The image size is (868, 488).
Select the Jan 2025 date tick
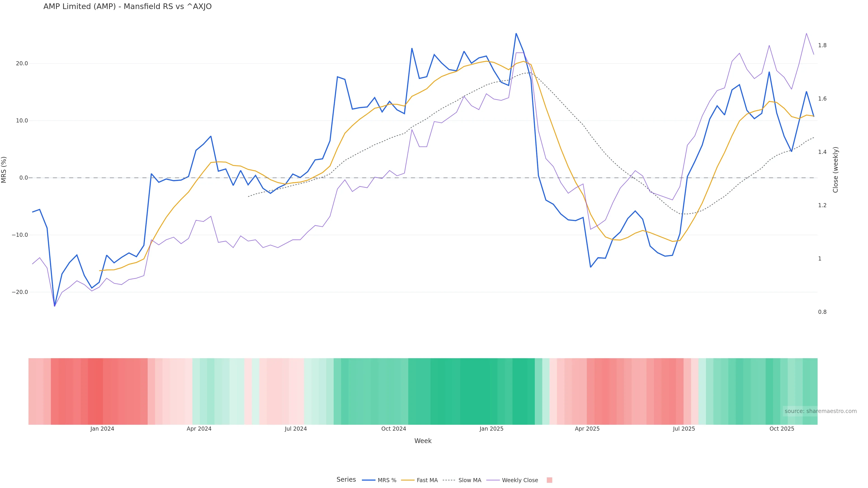pyautogui.click(x=491, y=429)
